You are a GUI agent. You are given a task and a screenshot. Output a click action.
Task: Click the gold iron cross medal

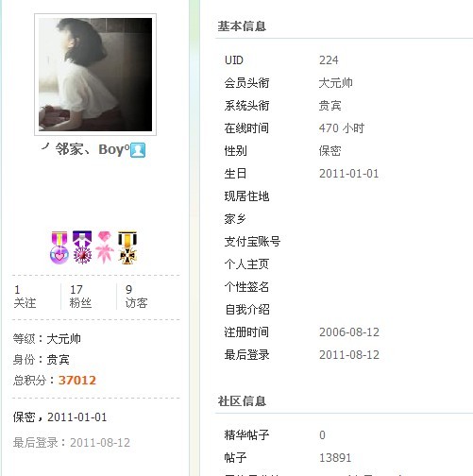point(127,247)
